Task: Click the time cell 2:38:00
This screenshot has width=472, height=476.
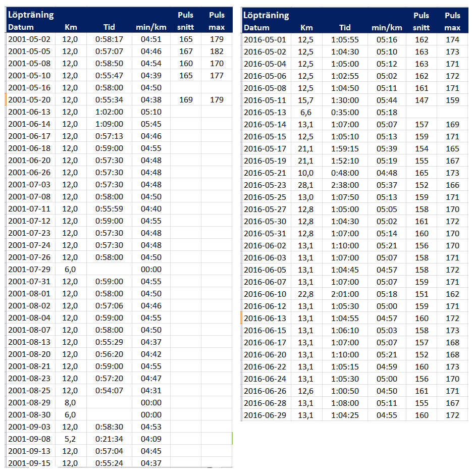Action: [345, 185]
